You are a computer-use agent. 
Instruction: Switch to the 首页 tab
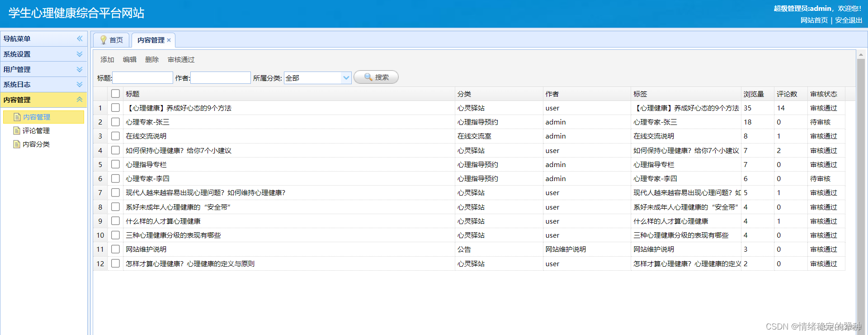click(x=111, y=40)
